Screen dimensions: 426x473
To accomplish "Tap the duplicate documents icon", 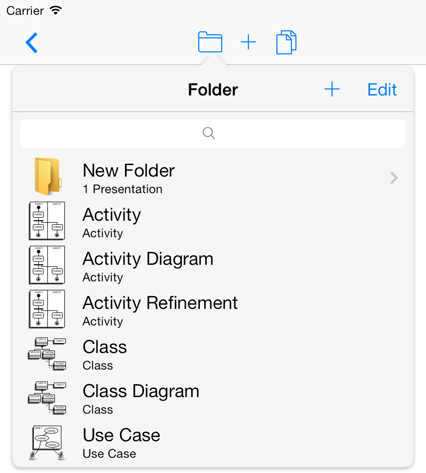I will pos(286,42).
